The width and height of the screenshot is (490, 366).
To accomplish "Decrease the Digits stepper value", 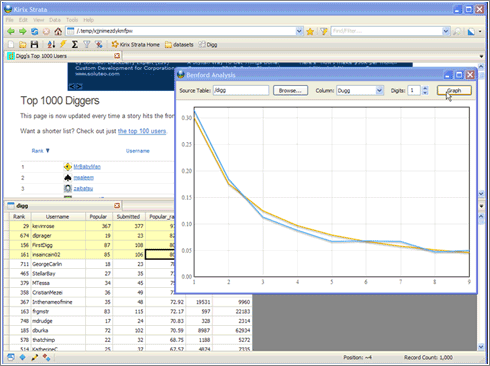I will pyautogui.click(x=425, y=93).
